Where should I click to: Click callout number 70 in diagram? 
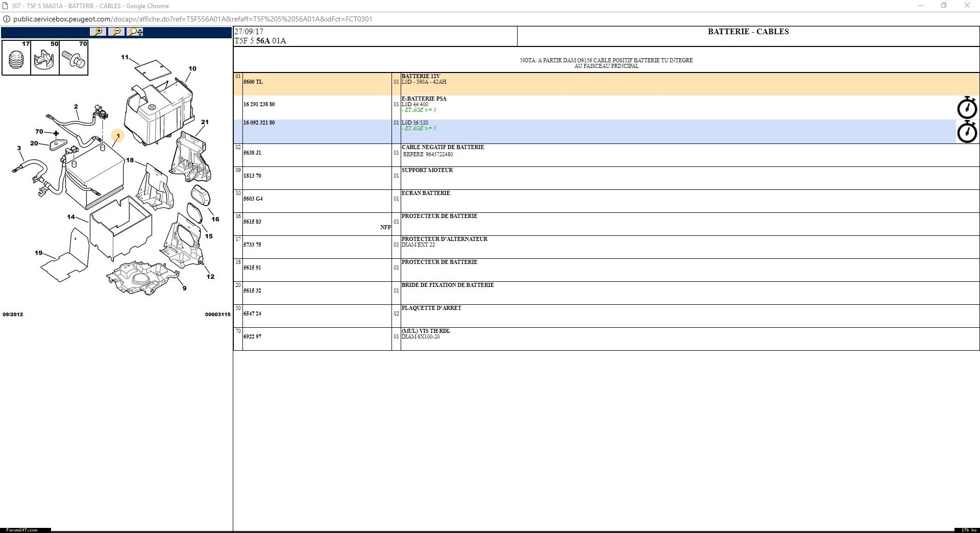(x=39, y=132)
